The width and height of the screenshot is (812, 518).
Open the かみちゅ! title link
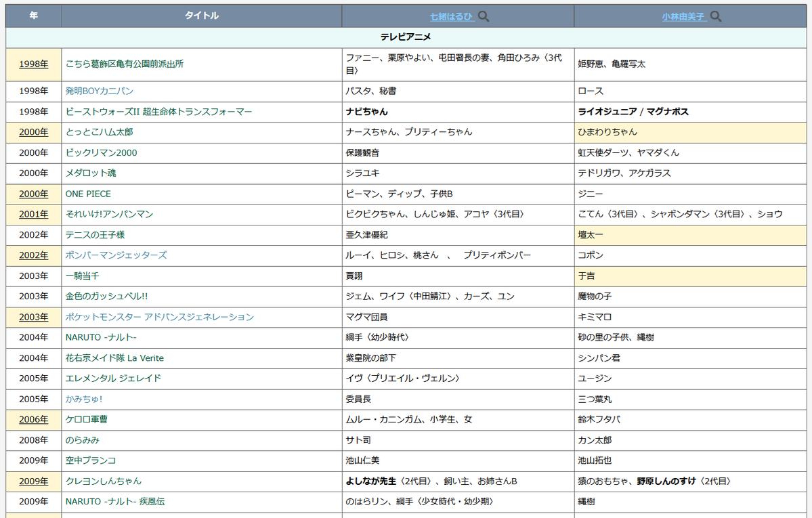click(84, 399)
